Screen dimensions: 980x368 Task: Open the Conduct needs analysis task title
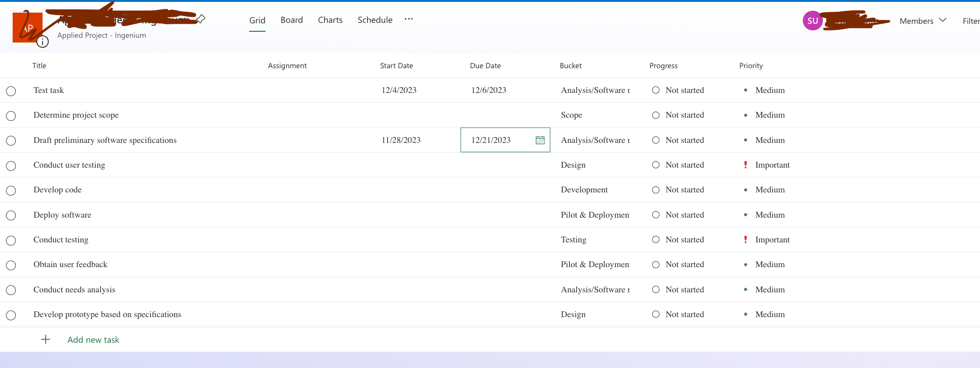click(x=74, y=290)
